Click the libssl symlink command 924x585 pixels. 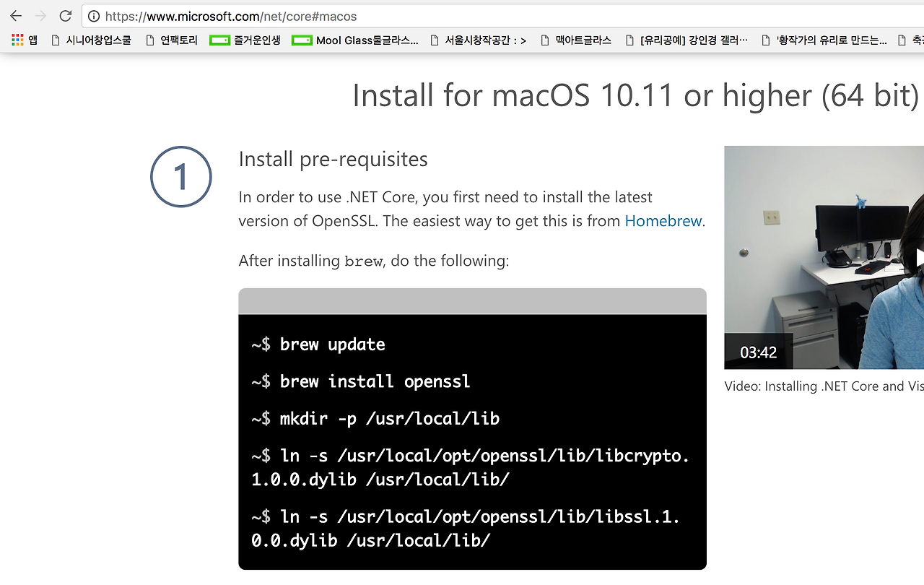(x=466, y=529)
